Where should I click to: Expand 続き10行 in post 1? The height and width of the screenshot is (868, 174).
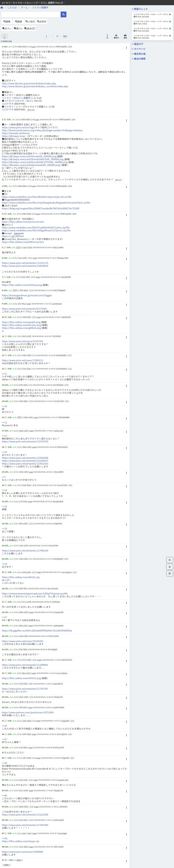tap(31, 110)
